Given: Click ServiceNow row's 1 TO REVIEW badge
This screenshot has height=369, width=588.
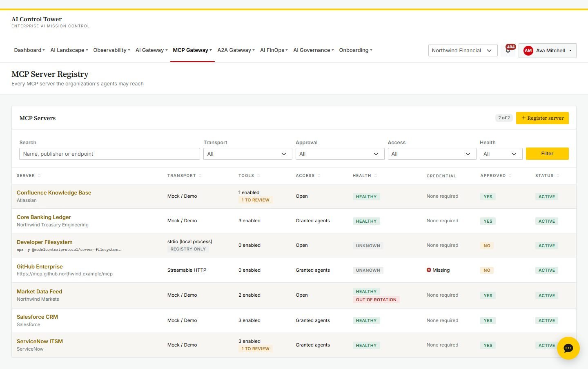Looking at the screenshot, I should 255,349.
